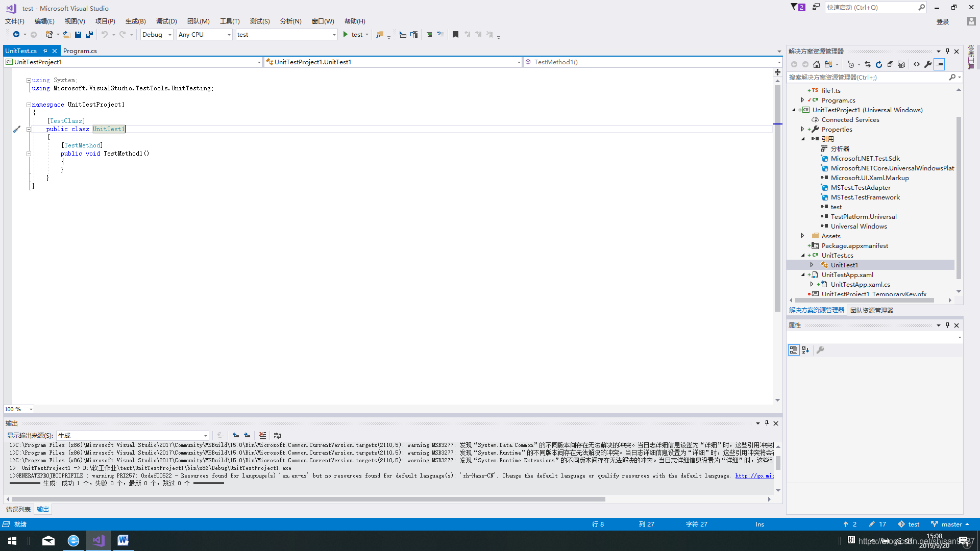This screenshot has width=980, height=551.
Task: Click Sync with Active Document icon
Action: (x=868, y=64)
